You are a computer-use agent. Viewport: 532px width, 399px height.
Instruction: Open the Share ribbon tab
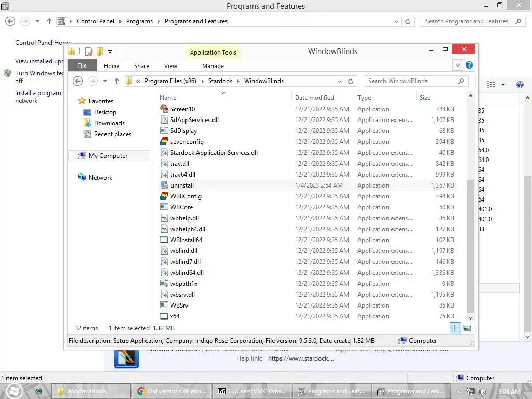point(141,66)
